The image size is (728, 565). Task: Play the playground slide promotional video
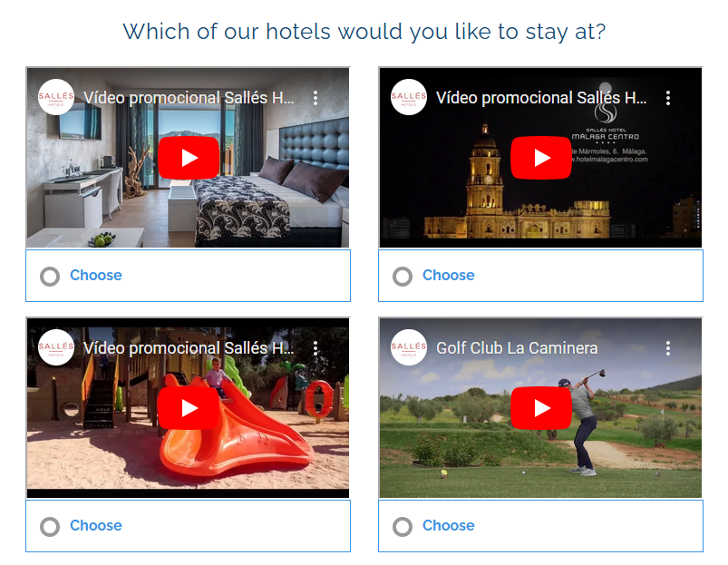point(188,408)
